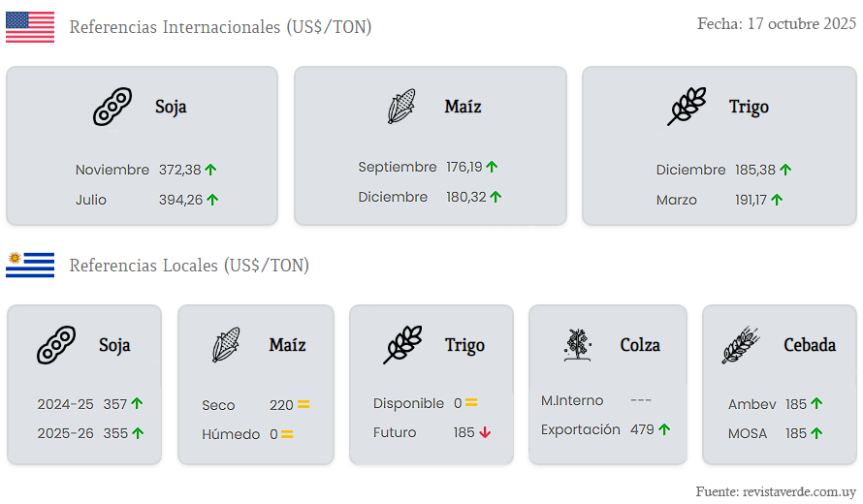863x504 pixels.
Task: Click the green arrow next to Noviembre 372,38
Action: pyautogui.click(x=211, y=170)
